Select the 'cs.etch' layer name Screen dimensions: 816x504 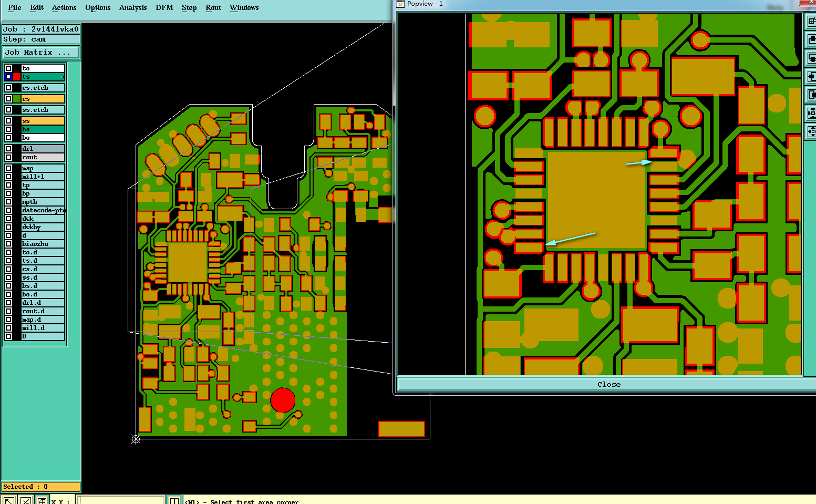[43, 88]
